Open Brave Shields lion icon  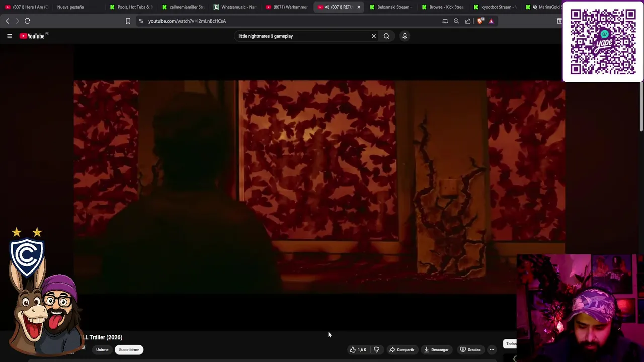coord(480,21)
